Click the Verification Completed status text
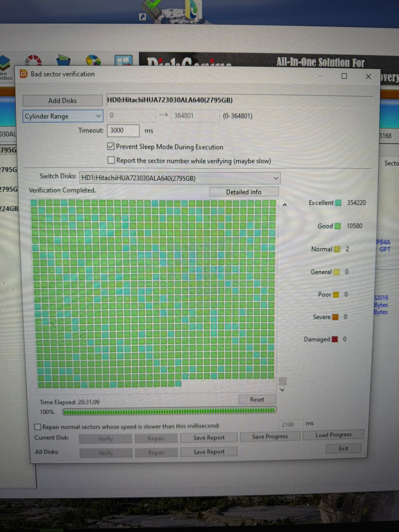Viewport: 399px width, 532px height. 62,190
